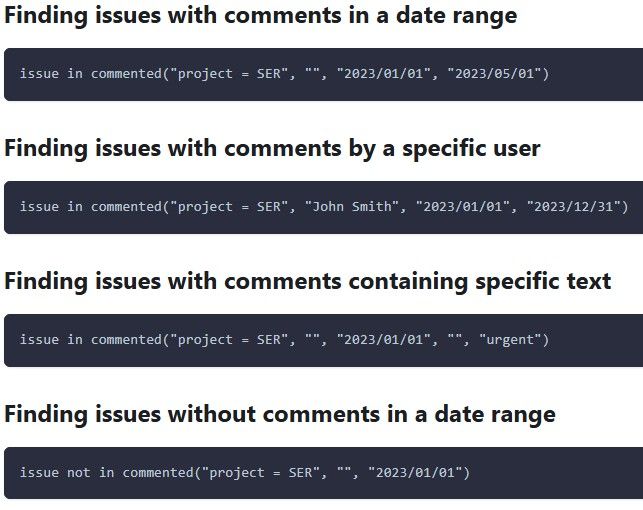The height and width of the screenshot is (510, 643).
Task: Click the "2023/12/31" end date in the code
Action: coord(574,207)
